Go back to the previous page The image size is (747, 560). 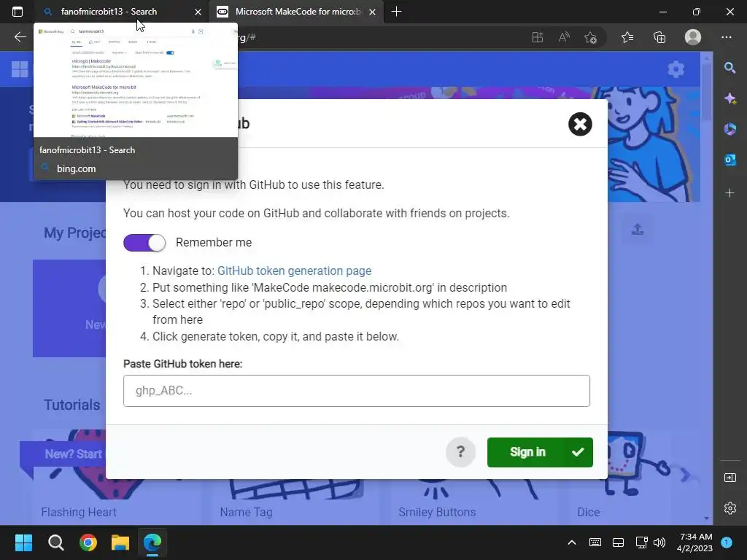click(20, 37)
